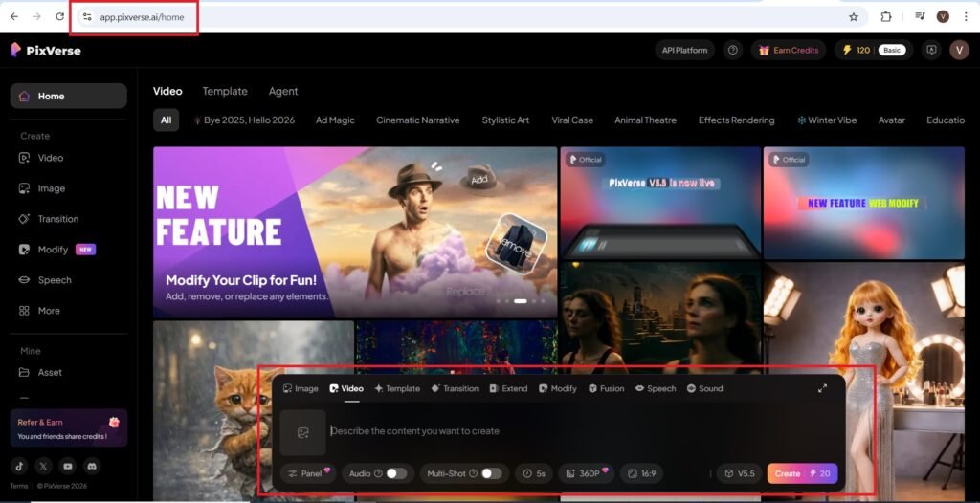Select Modify mode in creation panel

(x=558, y=388)
